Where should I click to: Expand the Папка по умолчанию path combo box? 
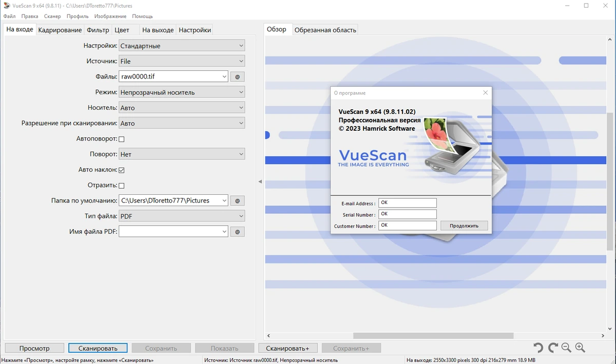click(x=224, y=200)
